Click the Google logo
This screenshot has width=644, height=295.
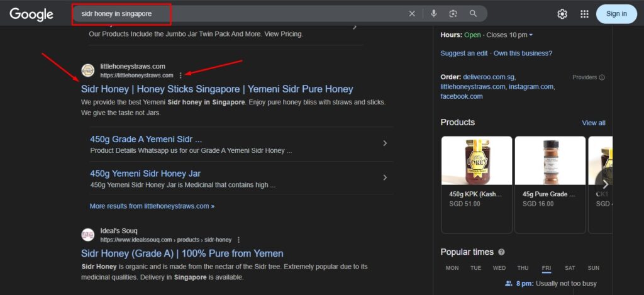click(x=31, y=14)
